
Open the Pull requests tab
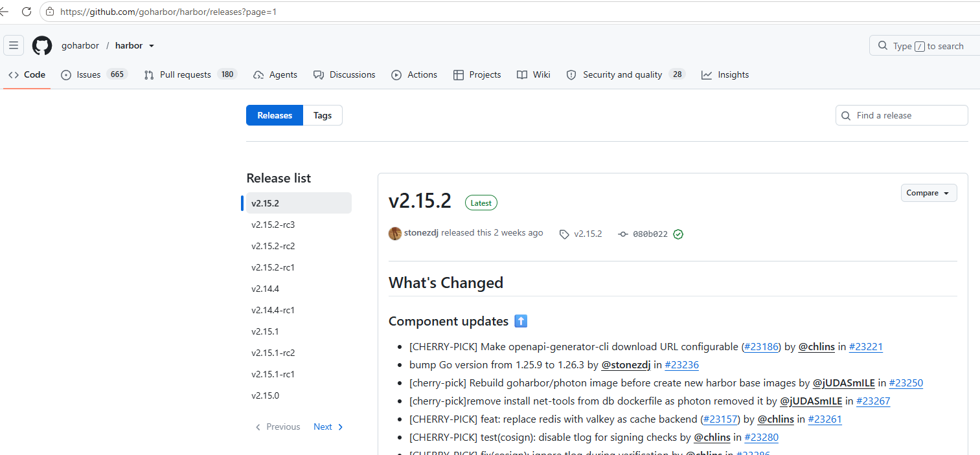(190, 74)
